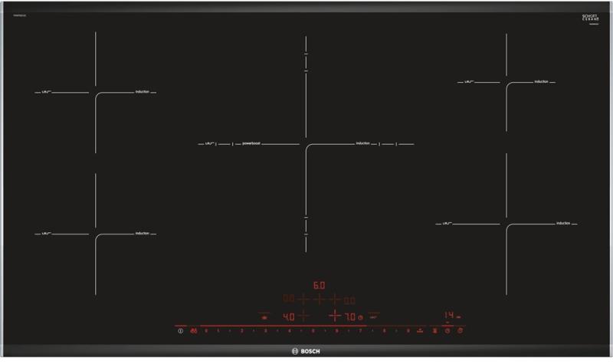Image resolution: width=613 pixels, height=364 pixels.
Task: Set power level 0 on the slider
Action: coord(206,331)
